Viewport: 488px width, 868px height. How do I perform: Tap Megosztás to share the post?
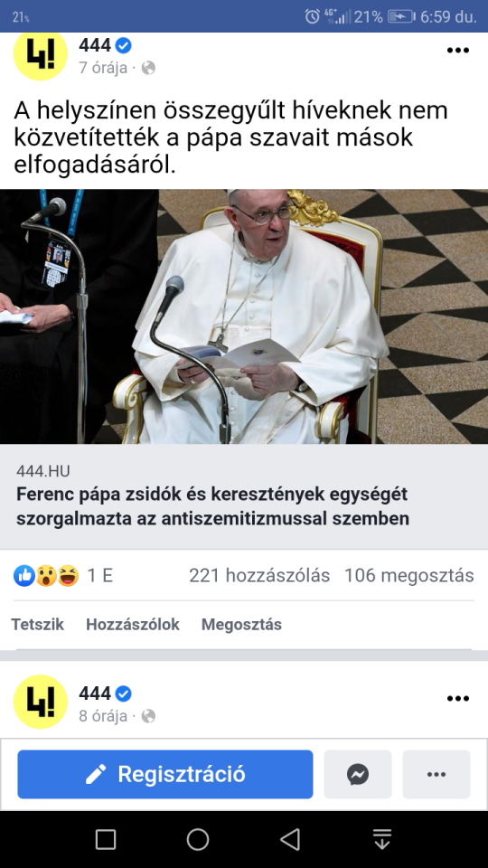tap(241, 625)
